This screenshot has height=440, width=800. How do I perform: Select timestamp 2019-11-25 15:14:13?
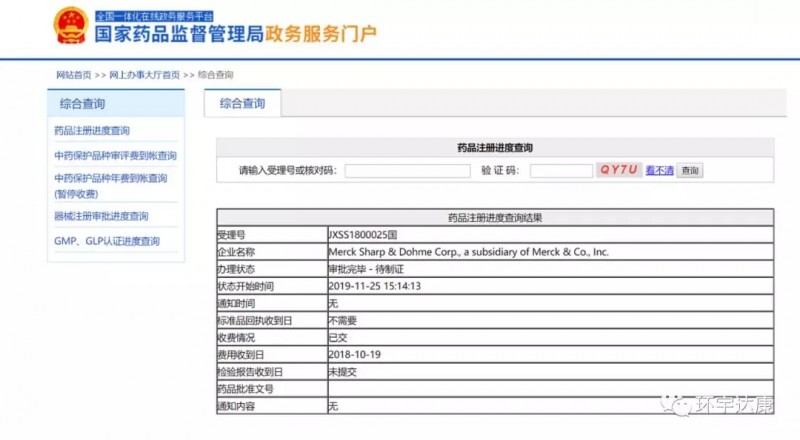click(374, 286)
